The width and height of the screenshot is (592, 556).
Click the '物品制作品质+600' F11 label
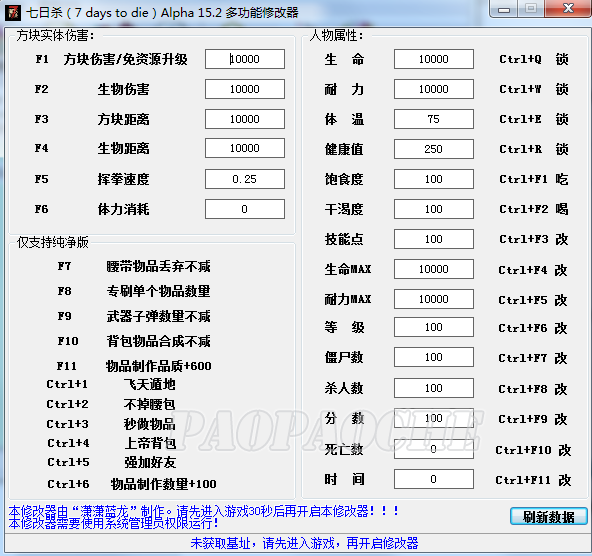pyautogui.click(x=159, y=366)
